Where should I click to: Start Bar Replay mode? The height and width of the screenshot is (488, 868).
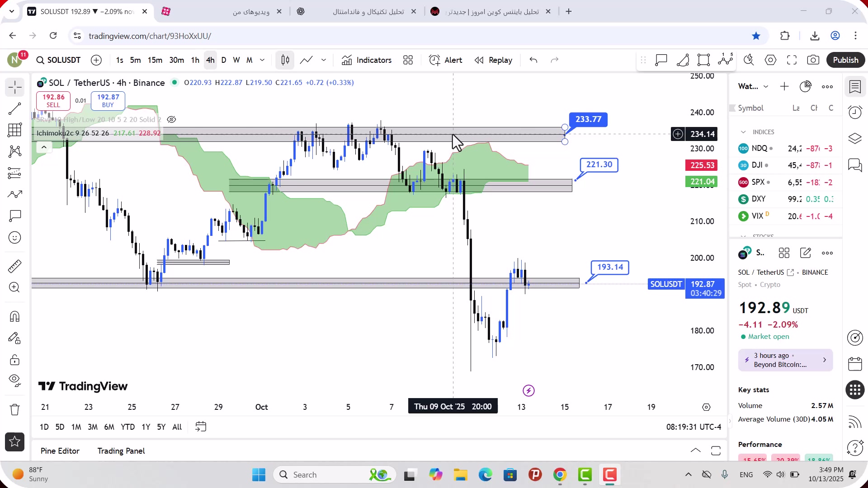pyautogui.click(x=493, y=60)
